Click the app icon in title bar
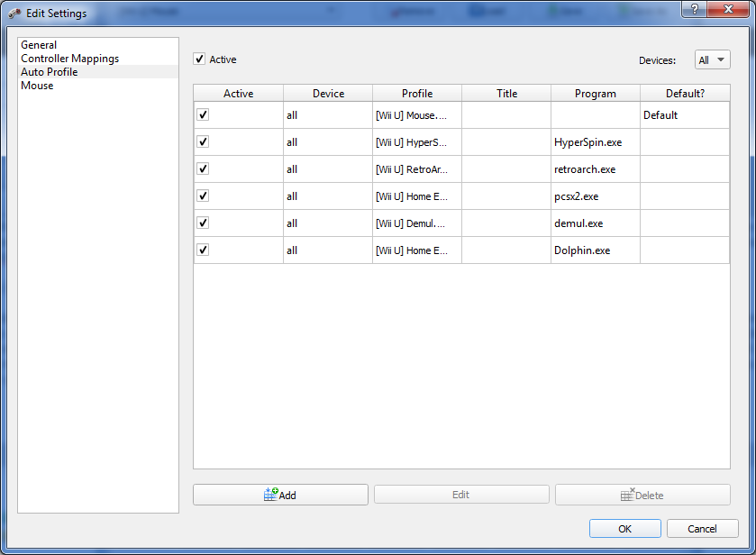The image size is (756, 555). click(14, 14)
